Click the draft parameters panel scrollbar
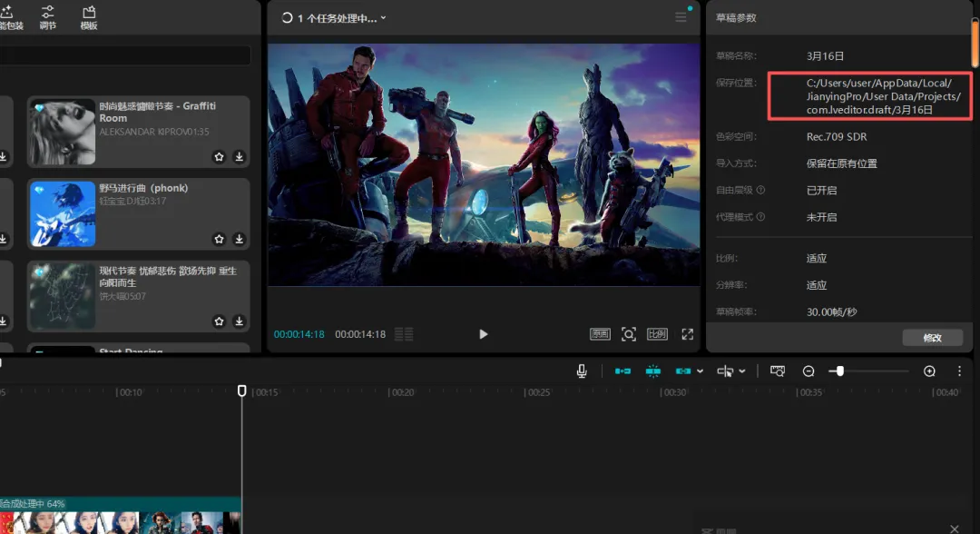 [975, 43]
